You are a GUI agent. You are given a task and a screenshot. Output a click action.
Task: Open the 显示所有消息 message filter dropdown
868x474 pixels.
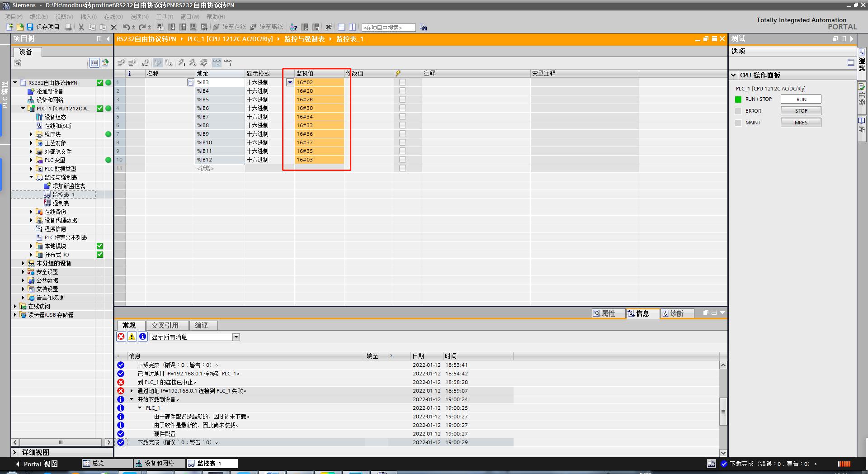click(236, 337)
